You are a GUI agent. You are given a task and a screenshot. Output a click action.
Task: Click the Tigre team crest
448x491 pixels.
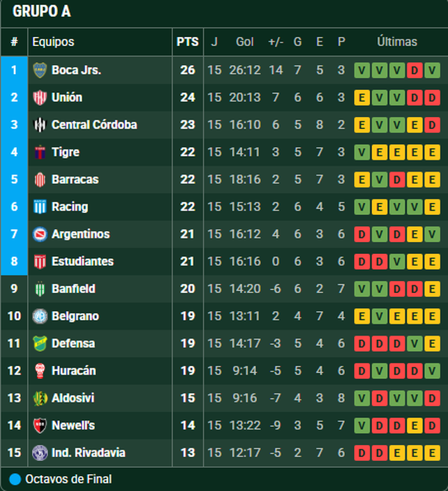(x=40, y=152)
